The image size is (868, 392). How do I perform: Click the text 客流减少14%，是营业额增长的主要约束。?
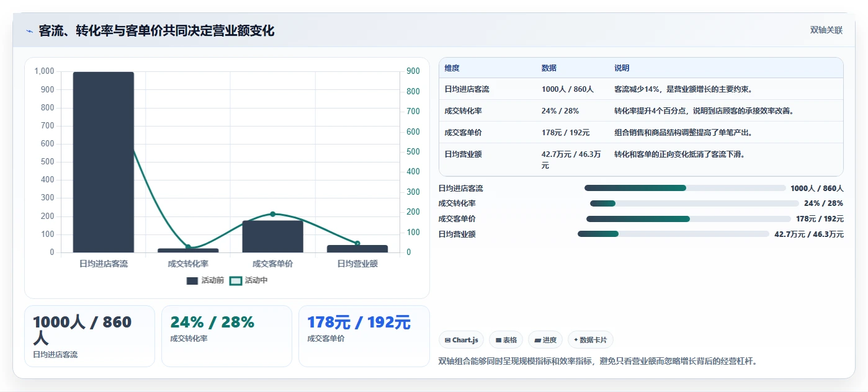683,89
